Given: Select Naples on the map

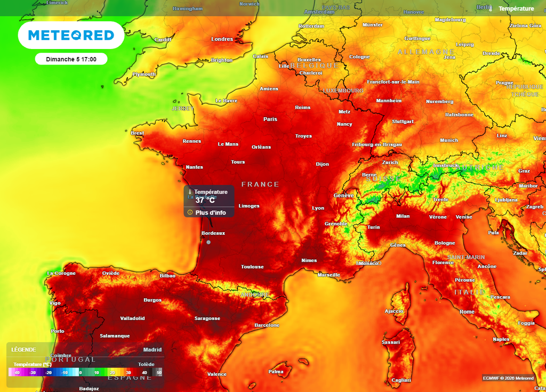Looking at the screenshot, I should tap(501, 339).
